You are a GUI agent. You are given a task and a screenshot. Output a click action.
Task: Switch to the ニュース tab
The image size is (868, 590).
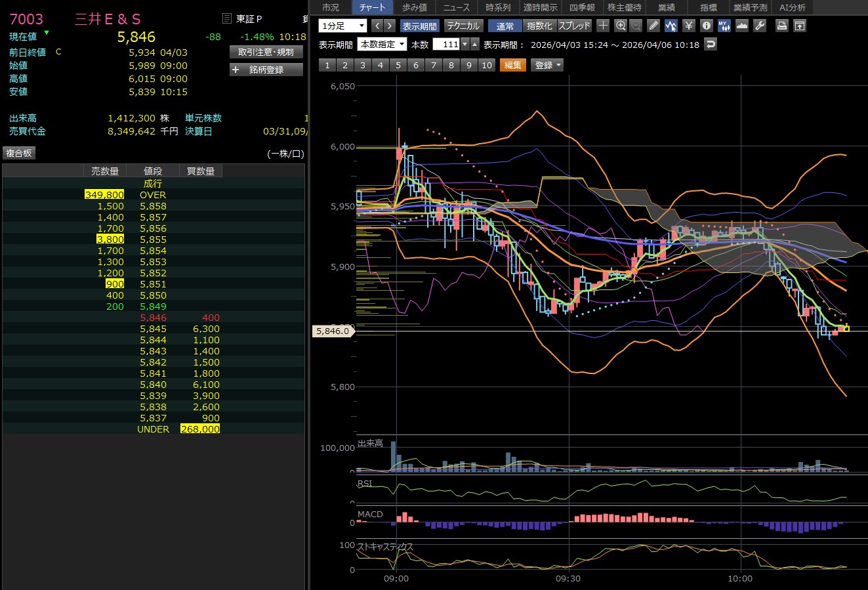pos(456,7)
